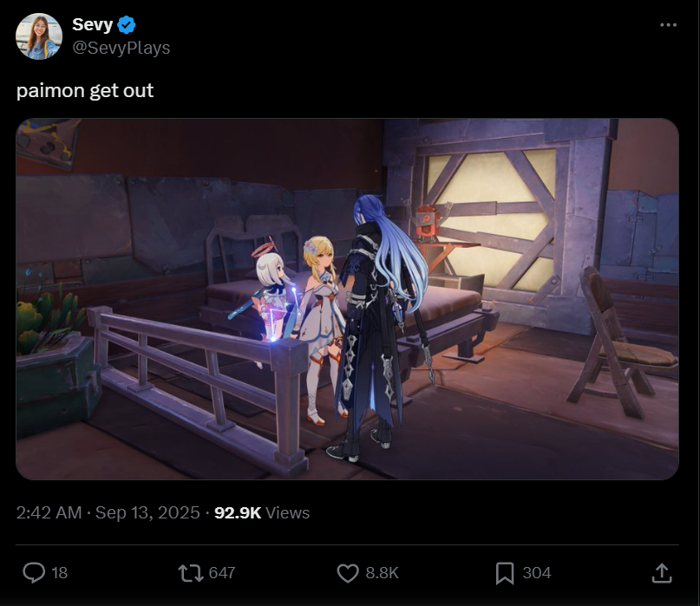Click the "paimon get out" tweet text
The height and width of the screenshot is (606, 700).
(85, 90)
